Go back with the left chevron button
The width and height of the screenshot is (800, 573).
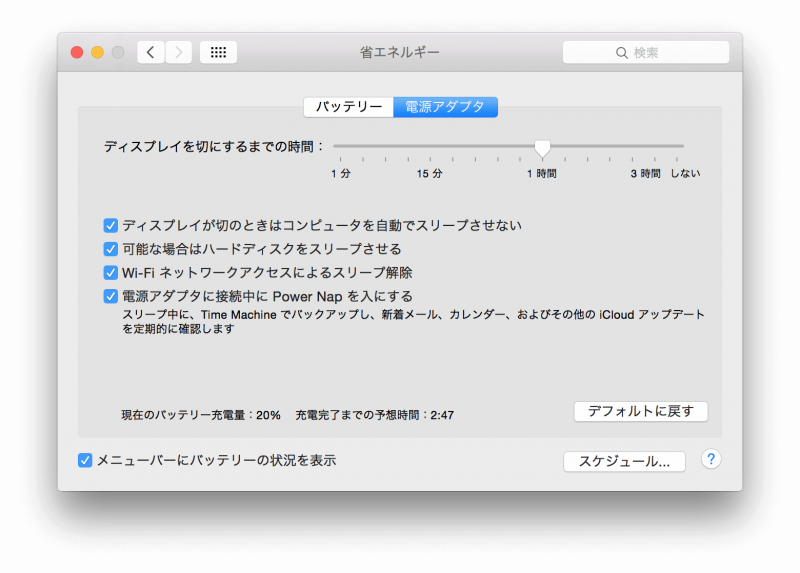[151, 52]
